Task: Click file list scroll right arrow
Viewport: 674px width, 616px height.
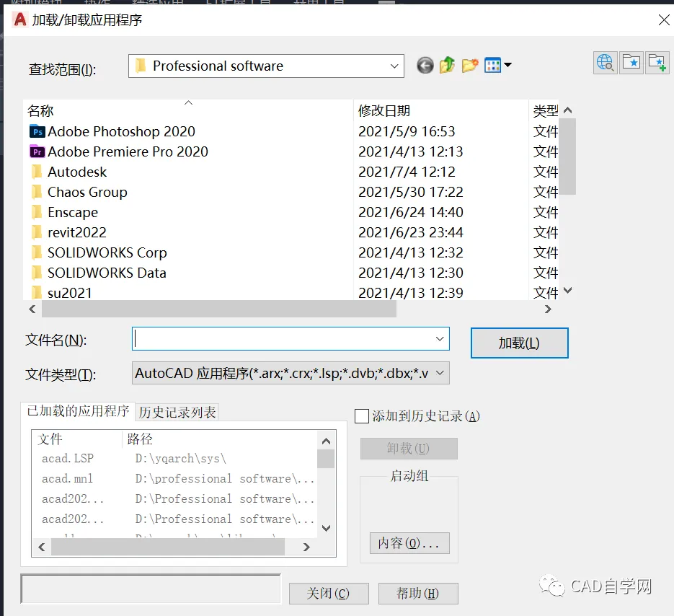Action: [x=548, y=309]
